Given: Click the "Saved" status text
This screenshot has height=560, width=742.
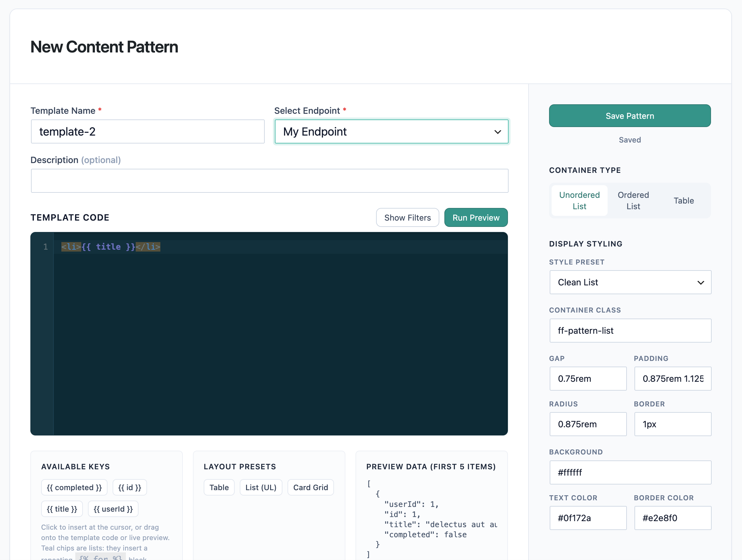Looking at the screenshot, I should pos(630,140).
